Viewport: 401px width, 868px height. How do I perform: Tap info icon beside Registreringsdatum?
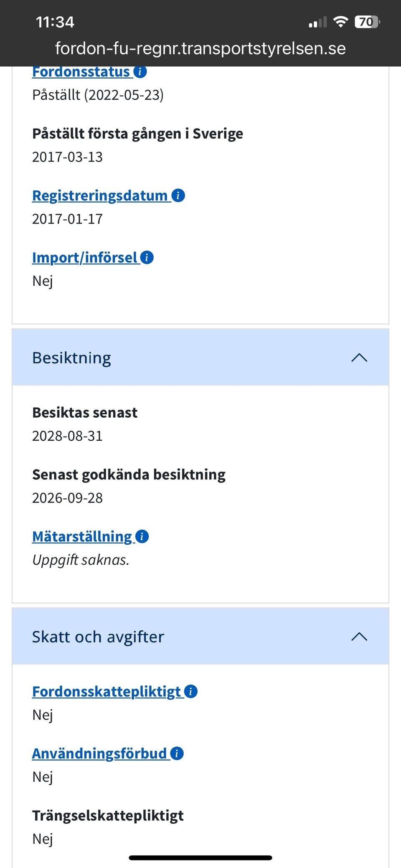(x=178, y=195)
